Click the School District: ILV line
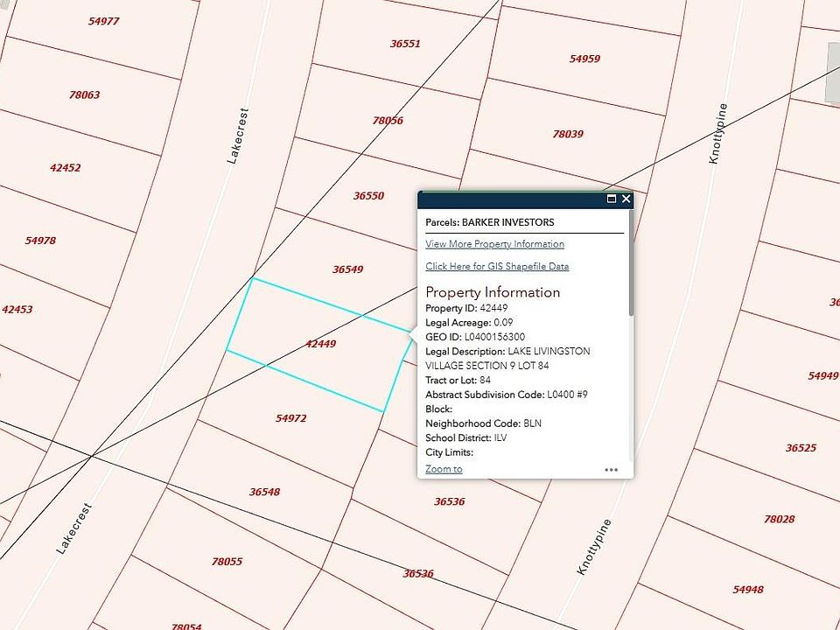Image resolution: width=840 pixels, height=630 pixels. click(x=466, y=438)
